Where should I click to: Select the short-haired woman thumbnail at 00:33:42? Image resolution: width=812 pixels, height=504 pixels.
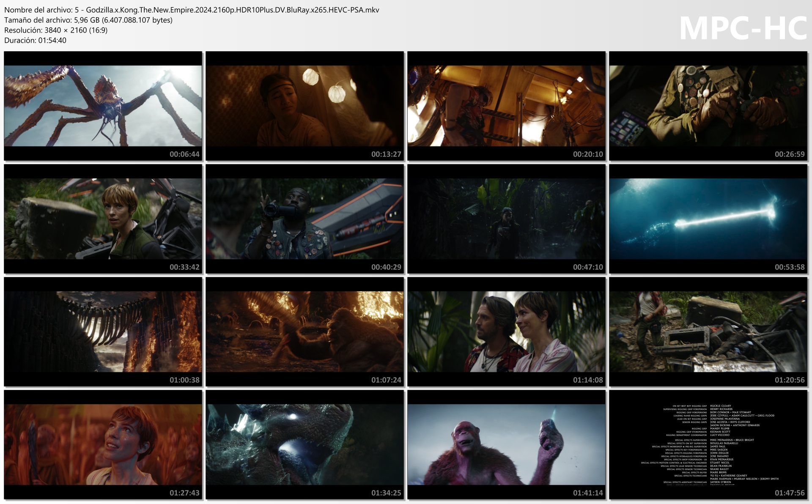(103, 219)
